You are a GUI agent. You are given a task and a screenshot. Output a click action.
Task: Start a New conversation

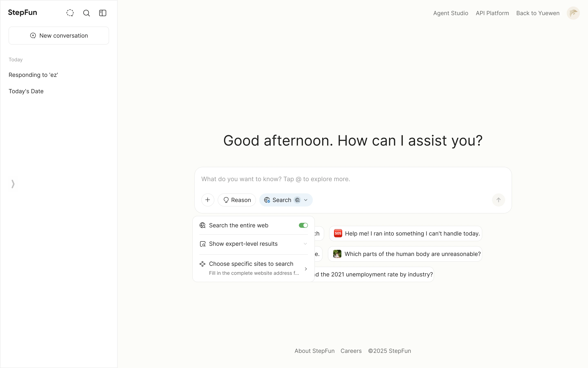click(59, 36)
